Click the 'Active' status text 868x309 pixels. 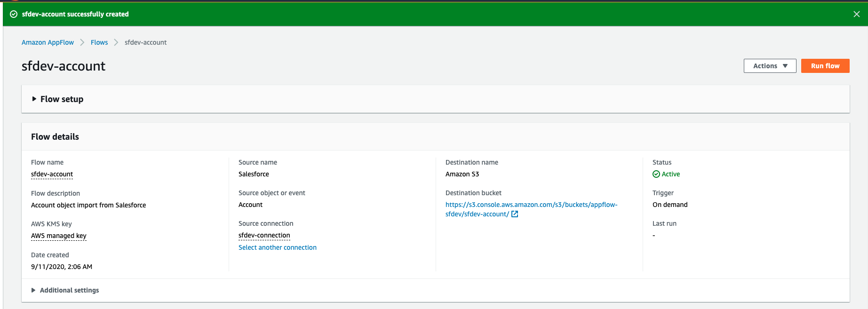pyautogui.click(x=671, y=174)
